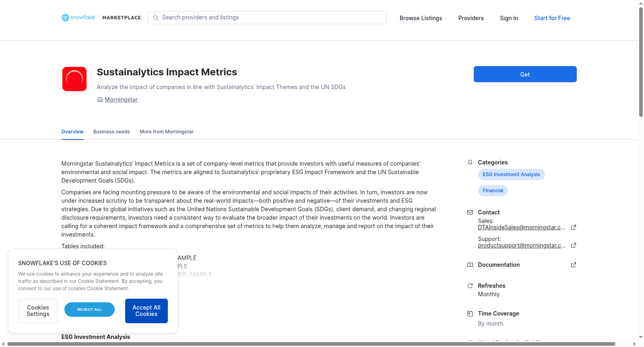Screen dimensions: 644x347
Task: Open the Support email external link icon
Action: pos(574,245)
